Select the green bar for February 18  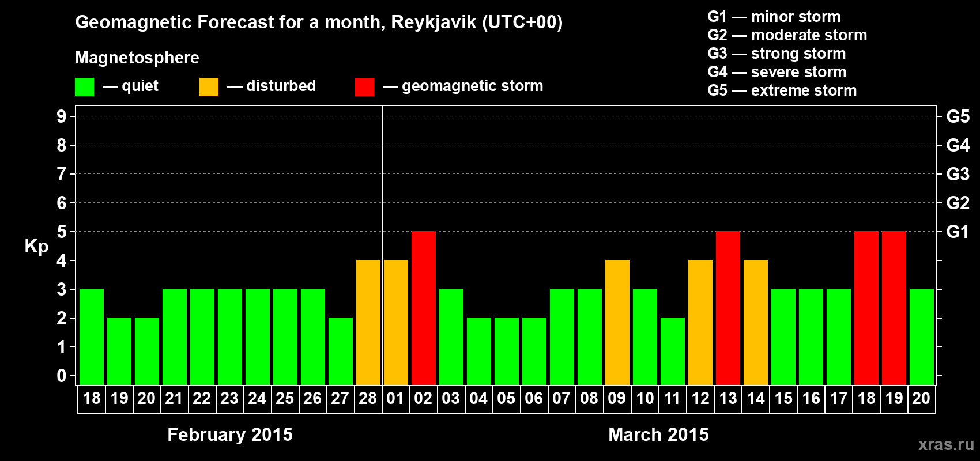[92, 337]
